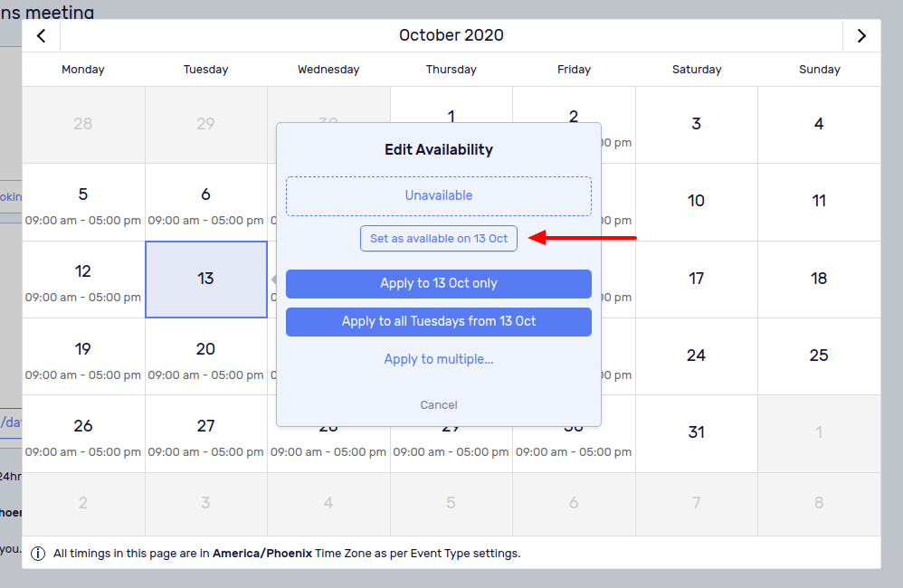This screenshot has height=588, width=903.
Task: Click the October 2020 month header
Action: pyautogui.click(x=451, y=35)
